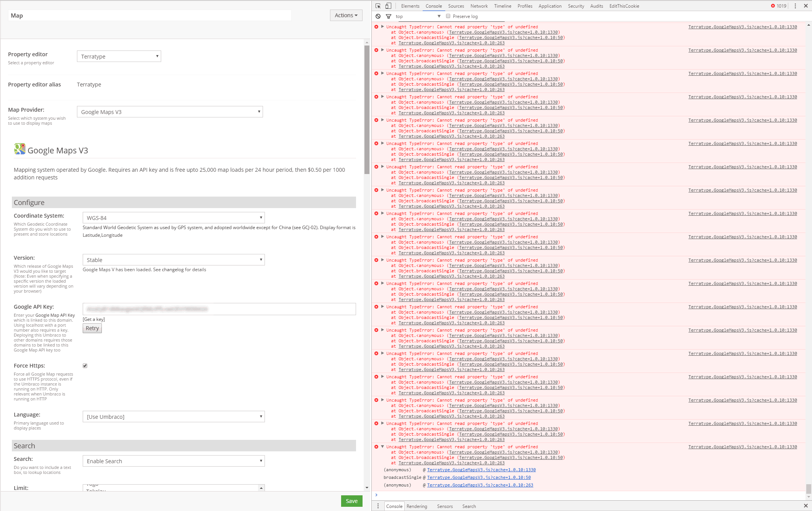Image resolution: width=812 pixels, height=511 pixels.
Task: Open the console context 'top' dropdown
Action: coord(418,16)
